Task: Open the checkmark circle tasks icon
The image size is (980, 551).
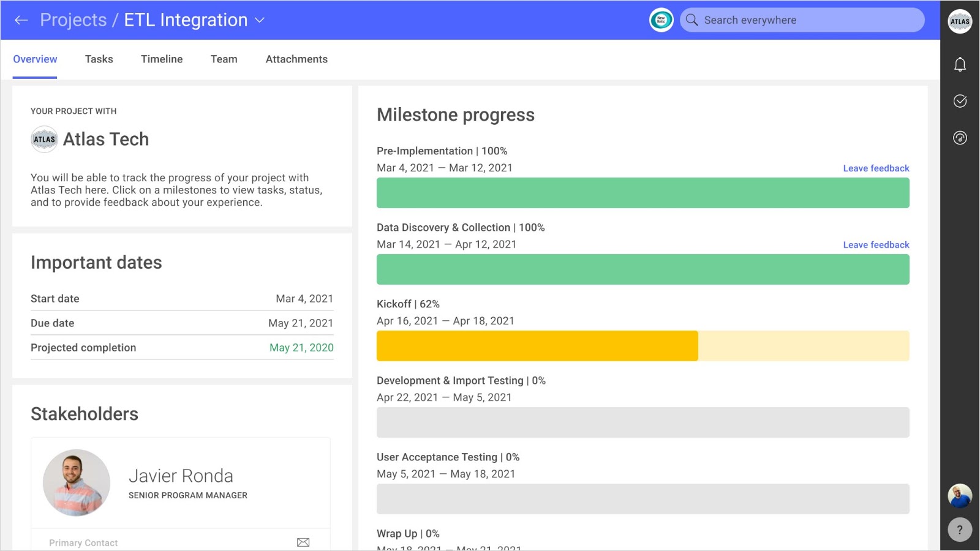Action: click(x=960, y=101)
